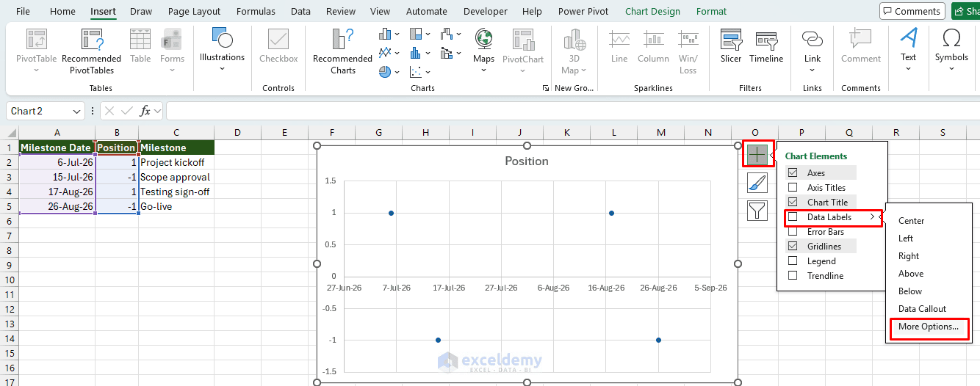This screenshot has width=980, height=386.
Task: Click the Insert Function fx icon
Action: (x=145, y=111)
